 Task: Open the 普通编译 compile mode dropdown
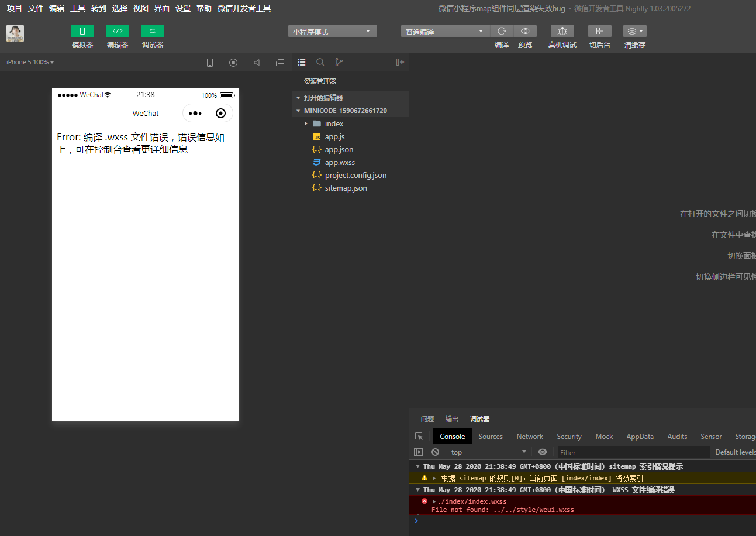pos(446,32)
